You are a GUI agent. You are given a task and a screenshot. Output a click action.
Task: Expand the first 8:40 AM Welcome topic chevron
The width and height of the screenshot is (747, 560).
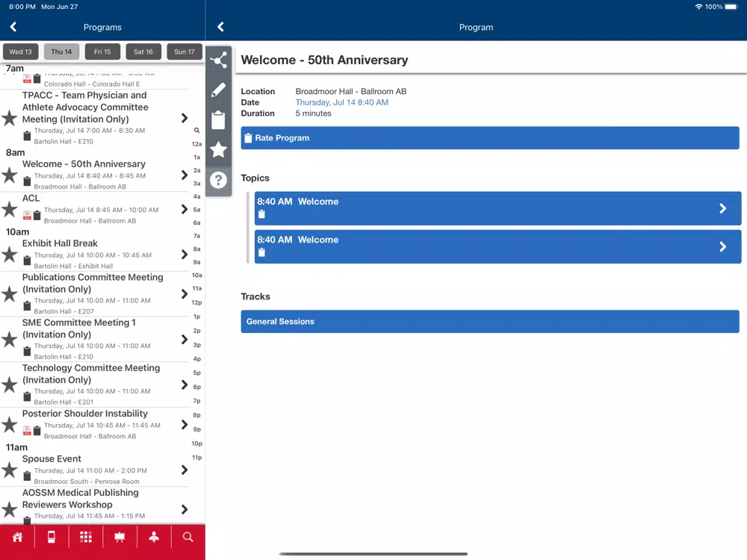point(722,208)
